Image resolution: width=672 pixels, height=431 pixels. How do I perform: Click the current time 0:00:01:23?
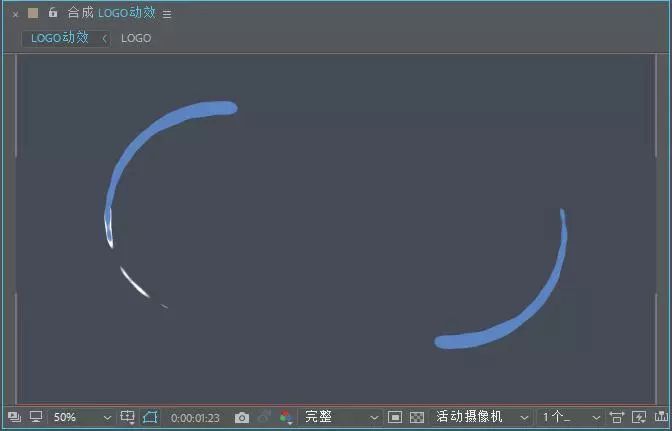click(195, 418)
